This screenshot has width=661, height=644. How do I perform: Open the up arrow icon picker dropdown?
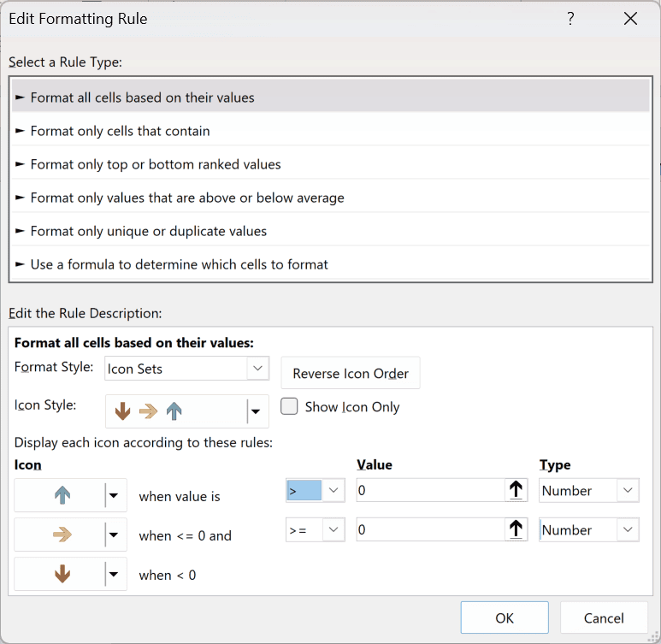pyautogui.click(x=114, y=495)
